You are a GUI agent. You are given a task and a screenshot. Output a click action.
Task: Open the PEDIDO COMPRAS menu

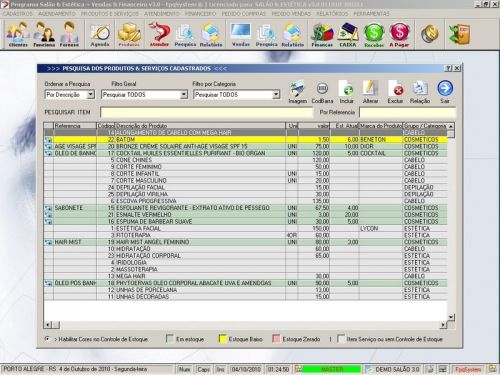[x=244, y=14]
